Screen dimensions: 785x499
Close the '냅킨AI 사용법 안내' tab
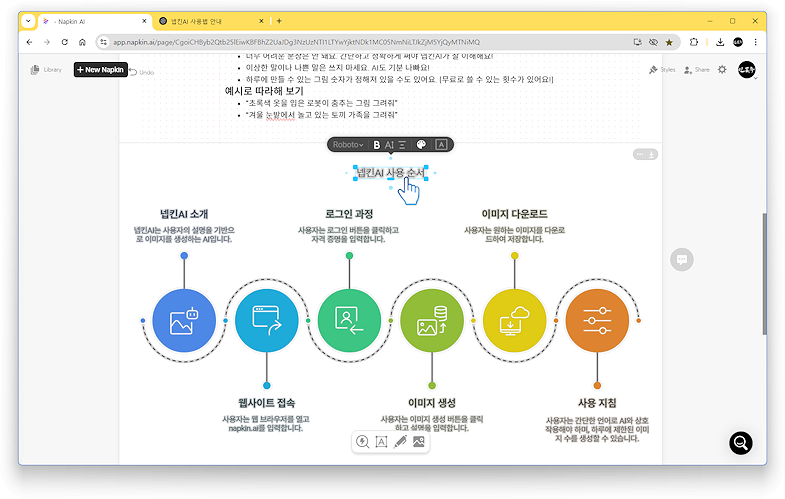[x=261, y=21]
